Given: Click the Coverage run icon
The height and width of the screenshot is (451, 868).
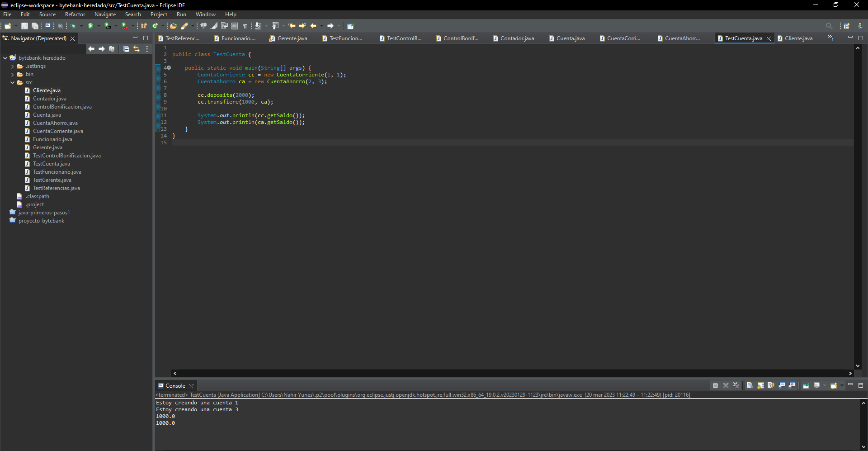Looking at the screenshot, I should click(108, 26).
